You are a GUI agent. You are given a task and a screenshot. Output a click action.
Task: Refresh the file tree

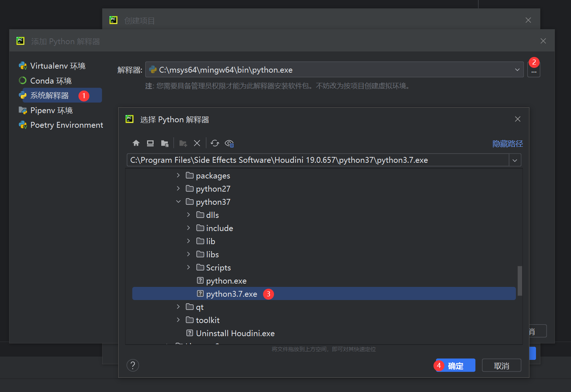coord(215,143)
